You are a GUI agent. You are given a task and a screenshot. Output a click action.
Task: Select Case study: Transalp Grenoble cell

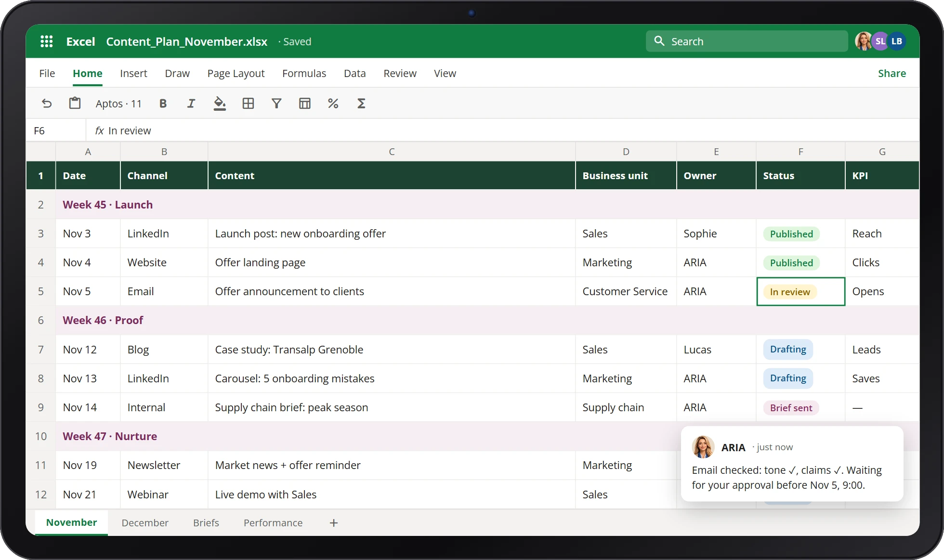click(x=392, y=350)
